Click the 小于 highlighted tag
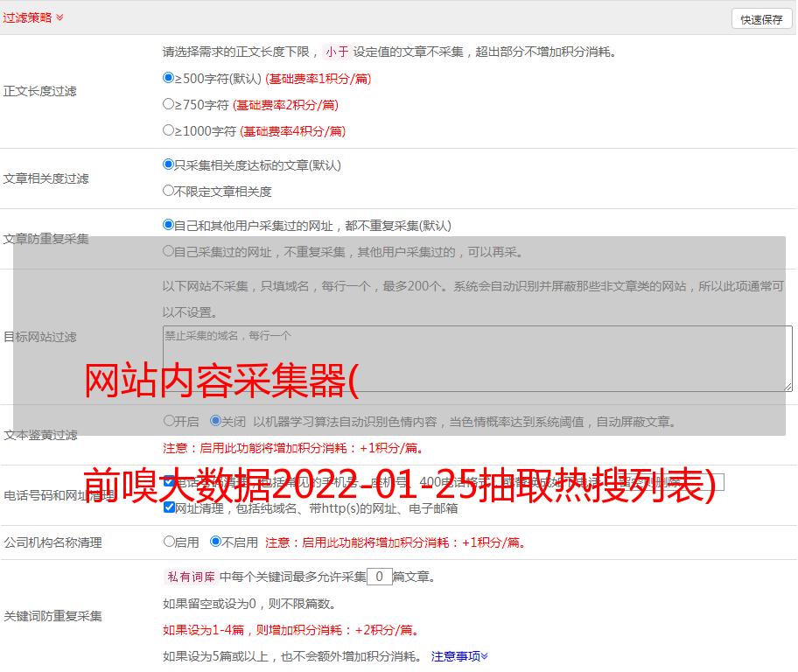Image resolution: width=798 pixels, height=672 pixels. (337, 52)
